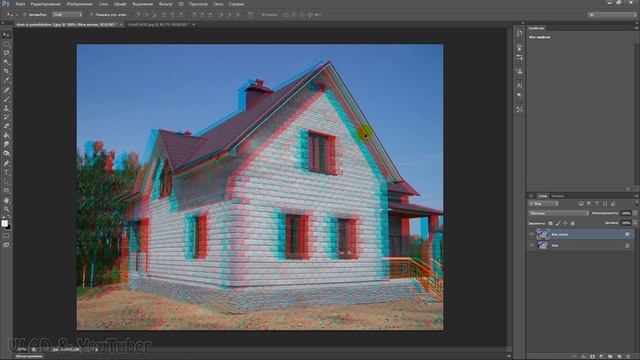This screenshot has height=360, width=640.
Task: Select the Pen tool
Action: click(x=6, y=163)
